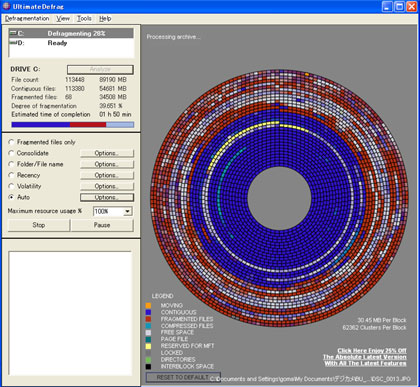Select drive C: icon in drive list
The width and height of the screenshot is (420, 387).
click(x=13, y=33)
